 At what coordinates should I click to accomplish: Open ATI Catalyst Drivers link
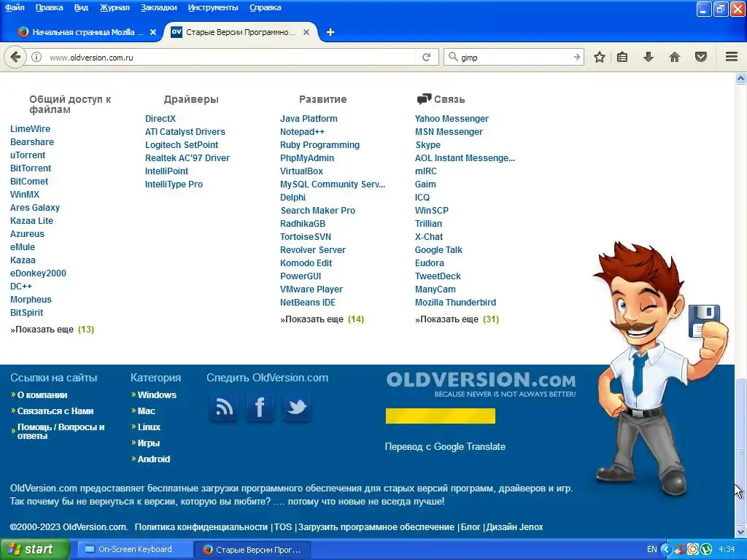click(x=185, y=132)
